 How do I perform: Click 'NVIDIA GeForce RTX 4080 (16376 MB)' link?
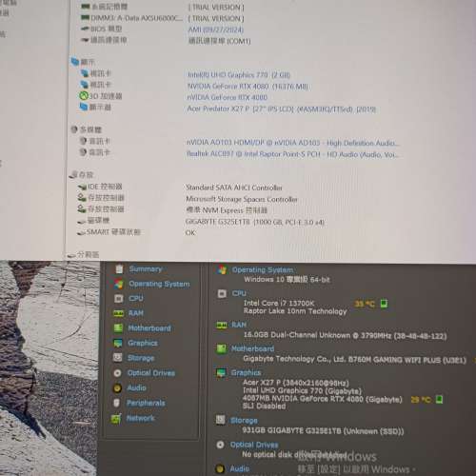[248, 86]
